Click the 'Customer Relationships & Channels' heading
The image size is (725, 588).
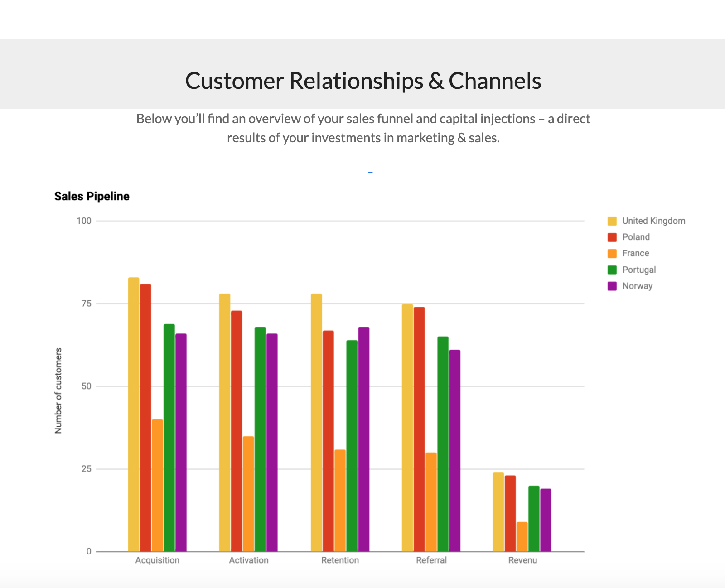click(x=363, y=81)
